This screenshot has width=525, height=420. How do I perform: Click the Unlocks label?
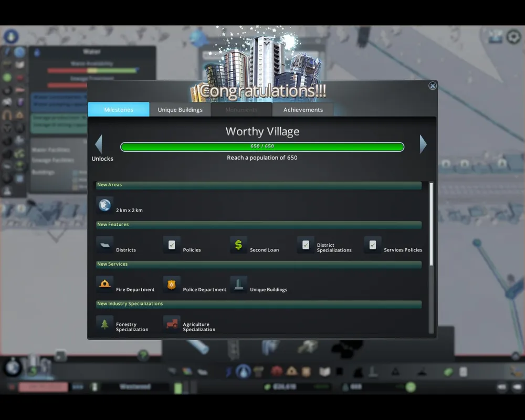coord(102,159)
